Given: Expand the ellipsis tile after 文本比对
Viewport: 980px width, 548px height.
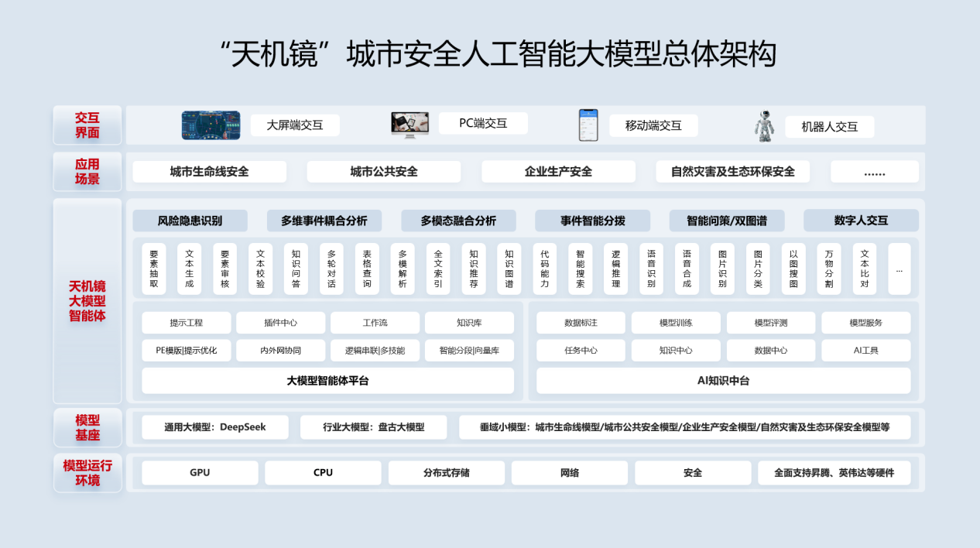Looking at the screenshot, I should (x=899, y=269).
